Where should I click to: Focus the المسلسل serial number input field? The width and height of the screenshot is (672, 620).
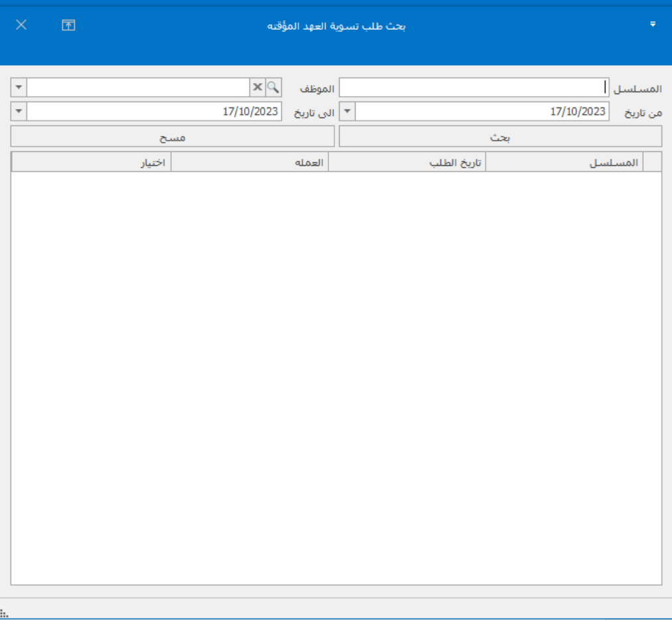(474, 88)
